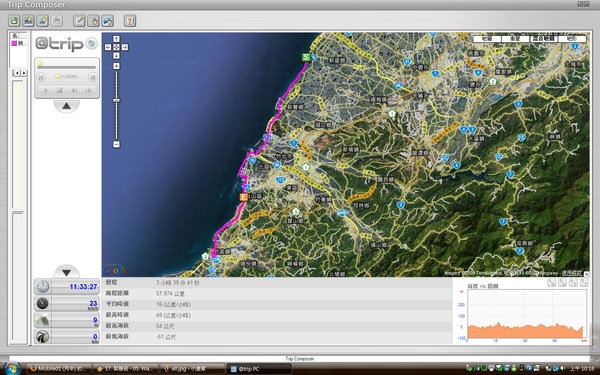Expand panel with the down arrow button

click(66, 272)
